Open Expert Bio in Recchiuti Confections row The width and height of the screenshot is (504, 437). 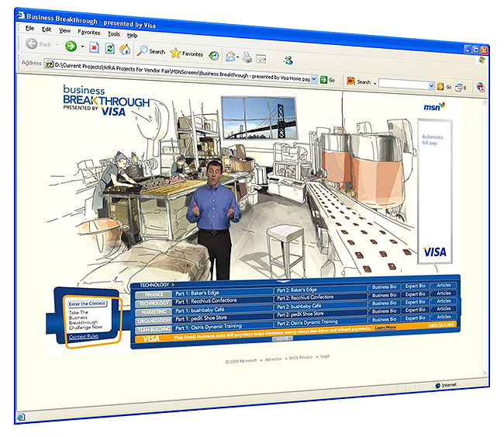click(415, 294)
